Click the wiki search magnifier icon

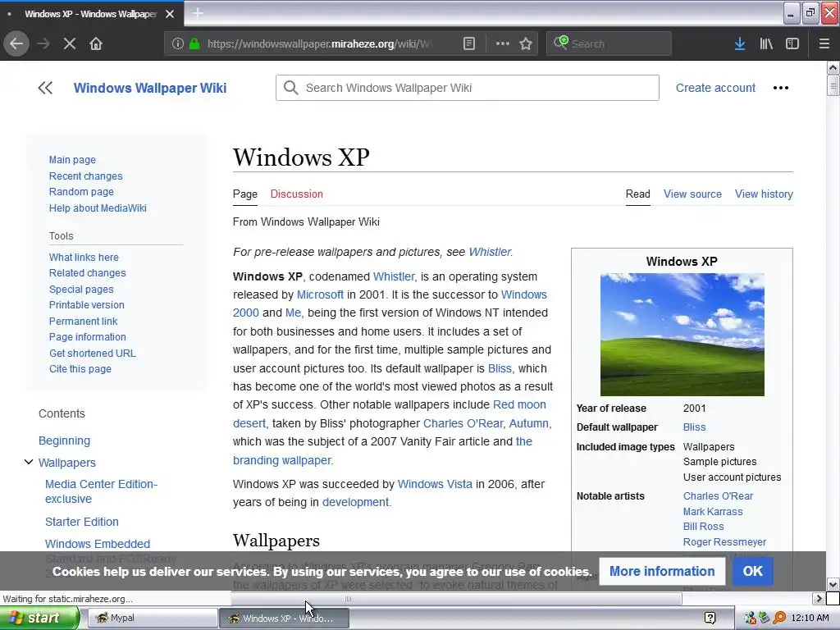tap(291, 88)
